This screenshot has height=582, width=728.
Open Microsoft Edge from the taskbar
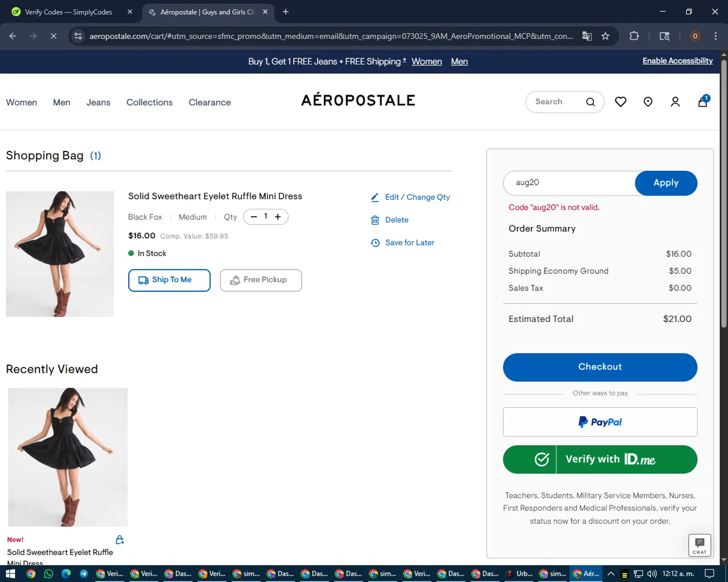click(x=66, y=574)
